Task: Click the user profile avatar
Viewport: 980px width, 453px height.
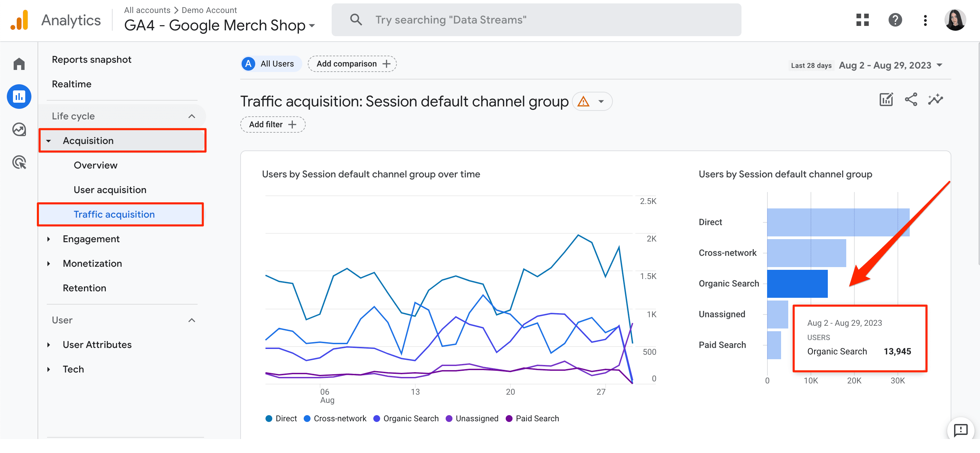Action: (x=955, y=20)
